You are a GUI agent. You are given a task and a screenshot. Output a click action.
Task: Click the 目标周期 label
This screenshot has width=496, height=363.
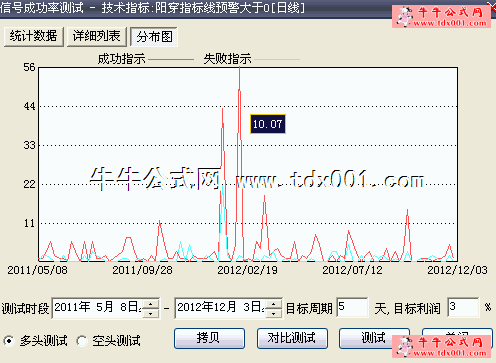[x=309, y=309]
